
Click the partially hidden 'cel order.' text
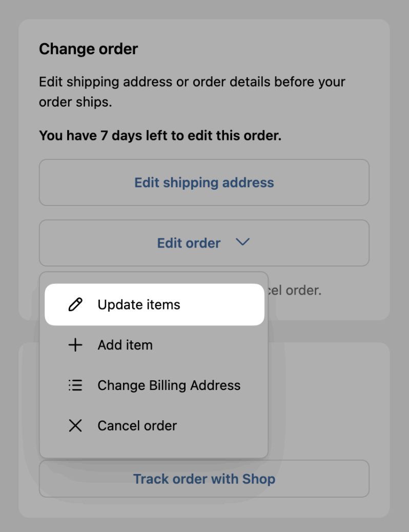[x=295, y=291]
